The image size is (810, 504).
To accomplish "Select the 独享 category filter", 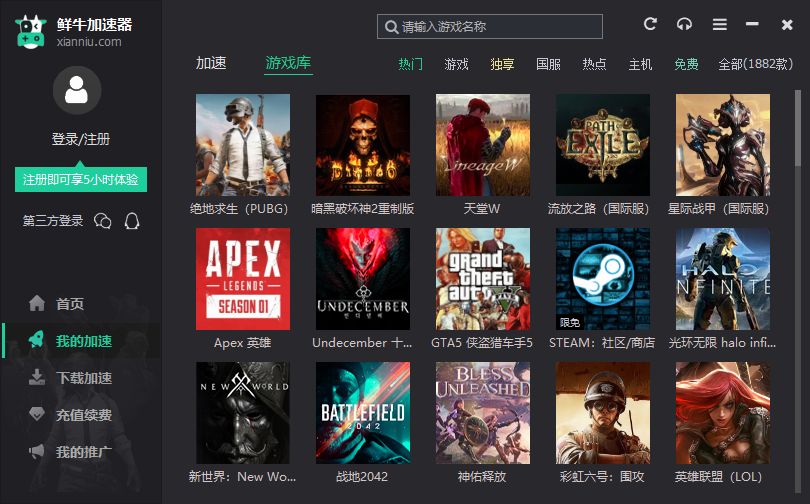I will click(502, 64).
